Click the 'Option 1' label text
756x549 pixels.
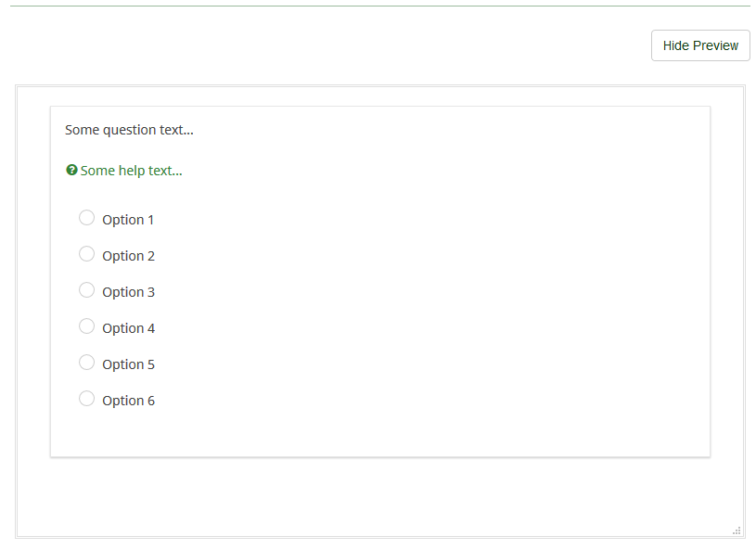128,220
